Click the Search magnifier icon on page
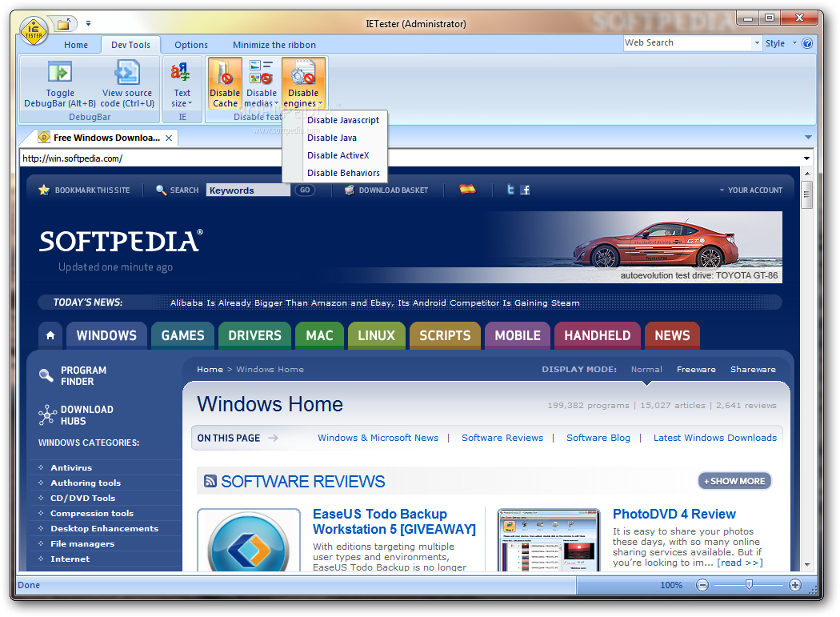 click(161, 190)
